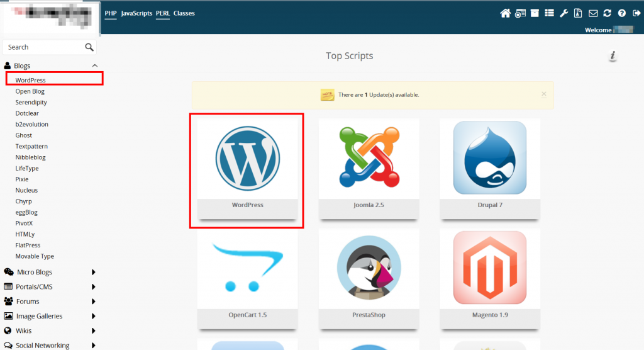Click the Micro Blogs chat icon
Viewport: 644px width, 350px height.
(8, 272)
